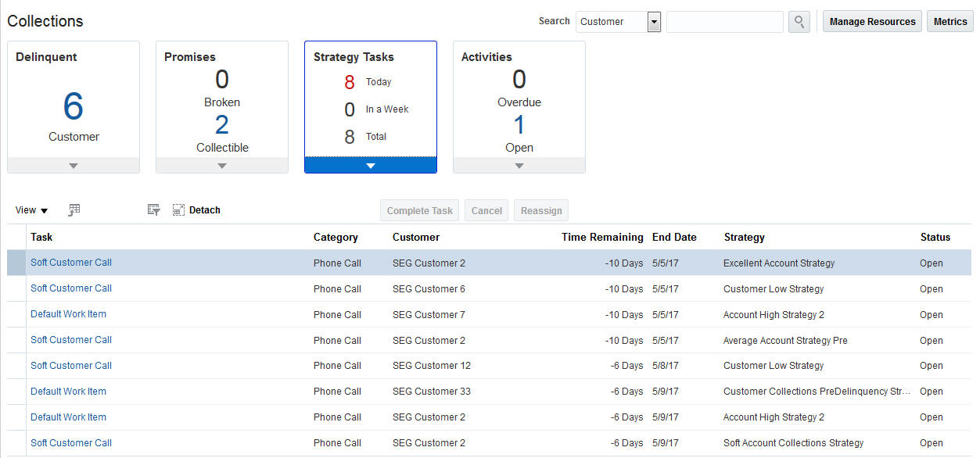Click the Manage Resources button
The width and height of the screenshot is (980, 458).
coord(872,22)
